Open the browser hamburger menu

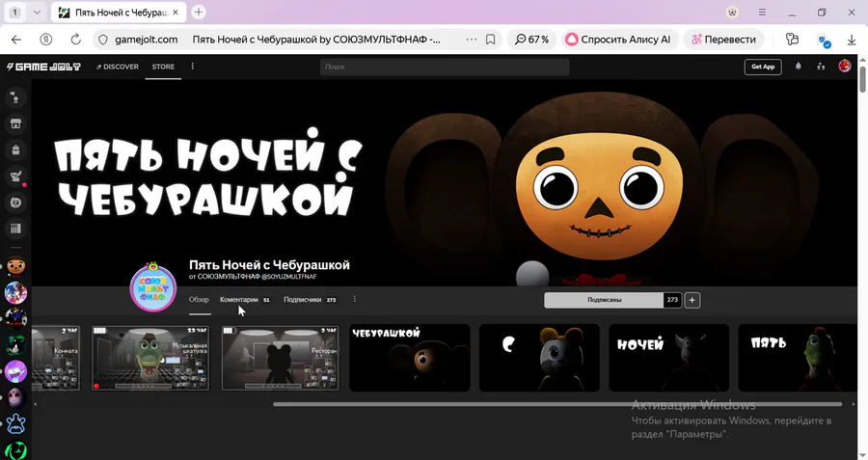[762, 12]
